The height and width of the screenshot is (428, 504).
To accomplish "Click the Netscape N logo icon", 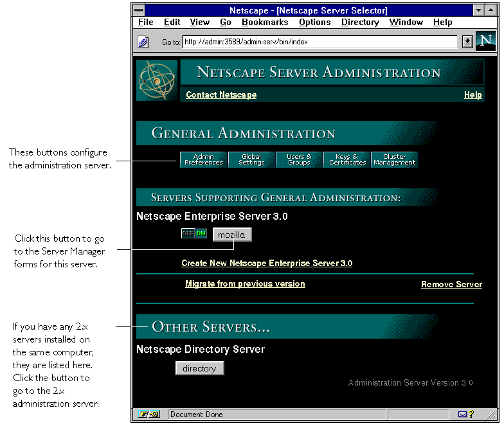I will tap(485, 41).
